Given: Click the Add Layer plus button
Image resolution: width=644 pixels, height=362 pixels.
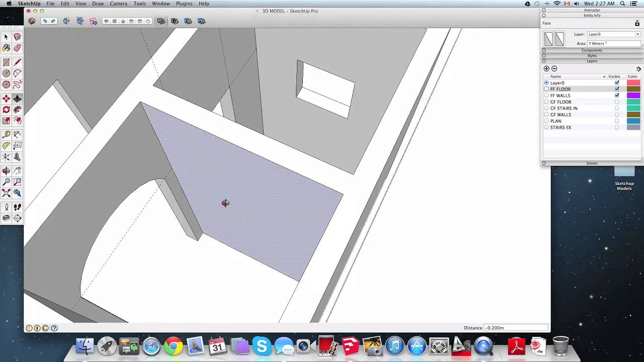Looking at the screenshot, I should click(546, 69).
